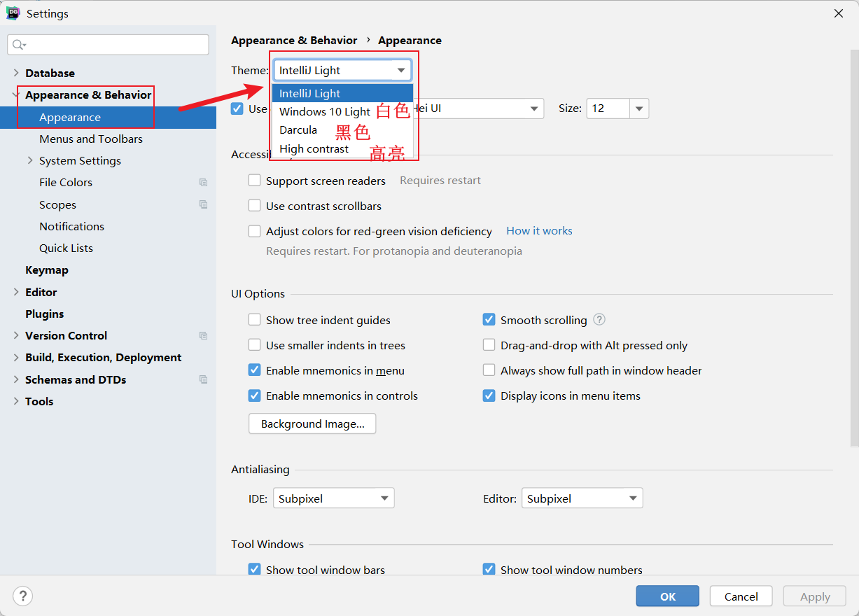The image size is (859, 616).
Task: Click the OK button
Action: (x=667, y=596)
